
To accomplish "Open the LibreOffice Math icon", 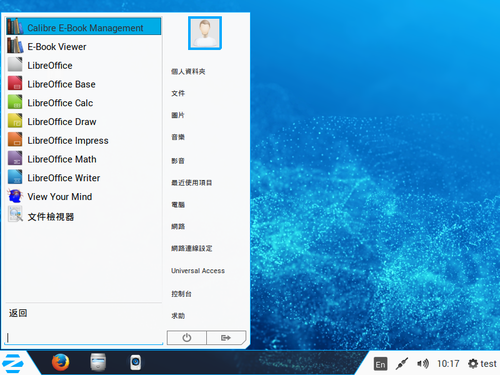I will 15,158.
